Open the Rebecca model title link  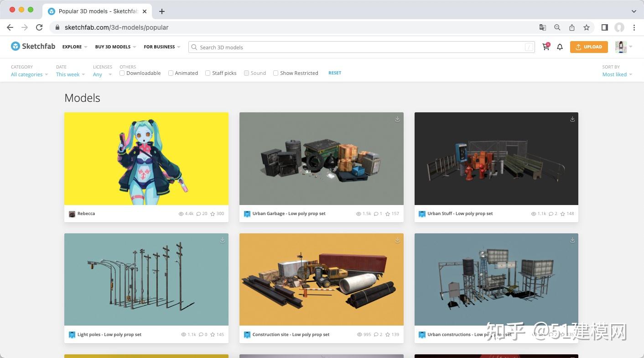tap(86, 214)
